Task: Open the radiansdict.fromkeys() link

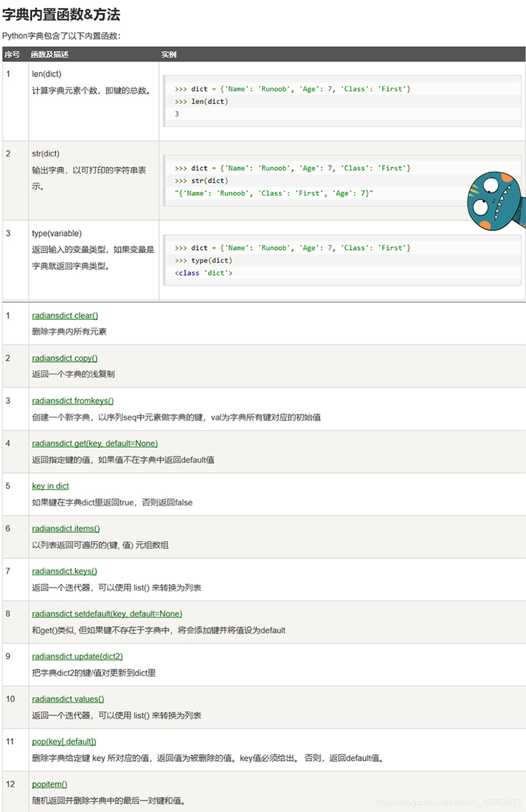Action: click(x=73, y=401)
